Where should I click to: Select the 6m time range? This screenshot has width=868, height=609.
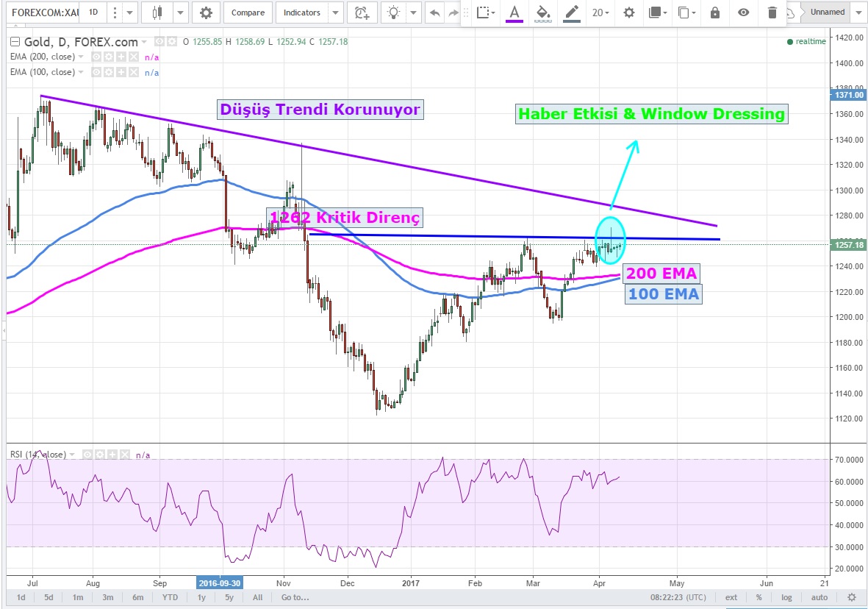pos(139,597)
